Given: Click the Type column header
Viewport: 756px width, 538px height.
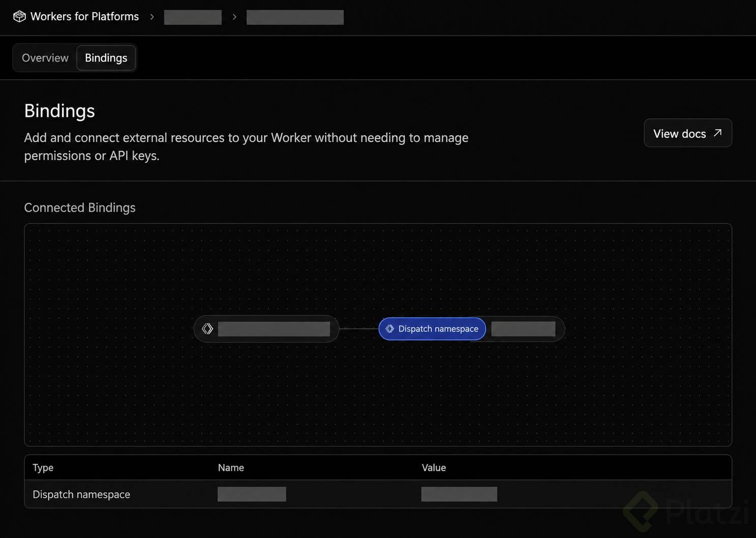Looking at the screenshot, I should coord(43,468).
